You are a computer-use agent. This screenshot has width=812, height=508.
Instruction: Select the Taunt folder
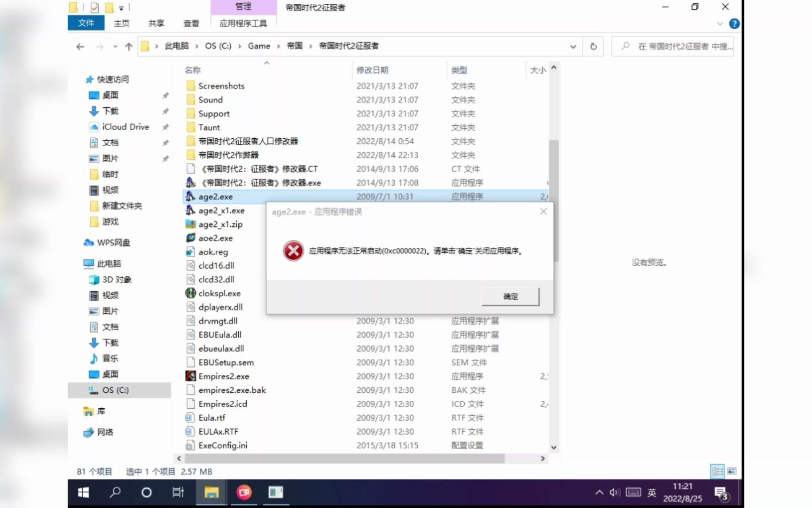209,127
